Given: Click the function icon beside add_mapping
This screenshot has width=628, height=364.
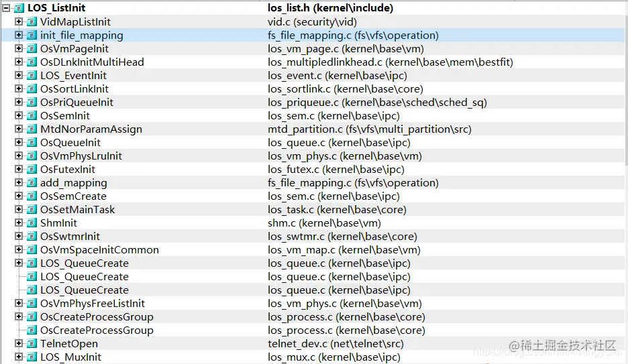Looking at the screenshot, I should (x=32, y=182).
